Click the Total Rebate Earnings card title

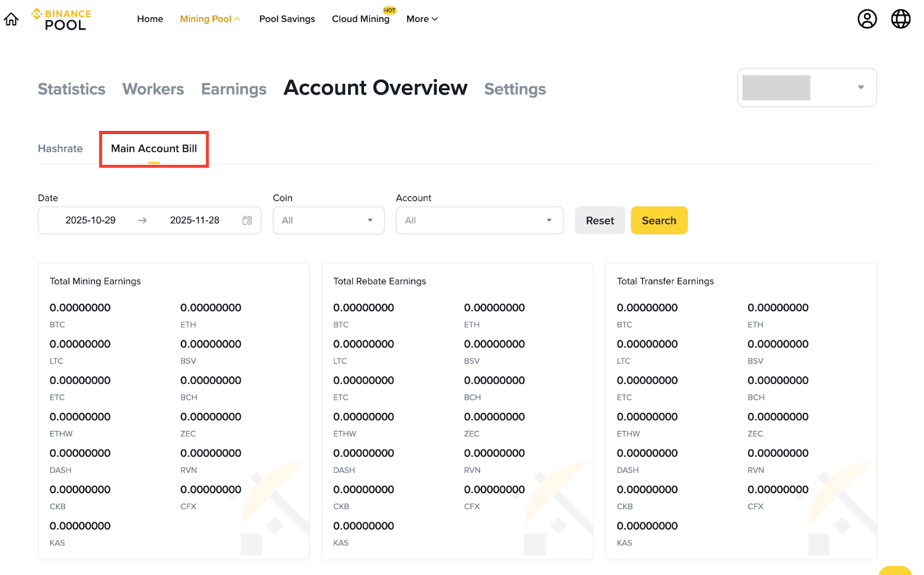point(379,281)
